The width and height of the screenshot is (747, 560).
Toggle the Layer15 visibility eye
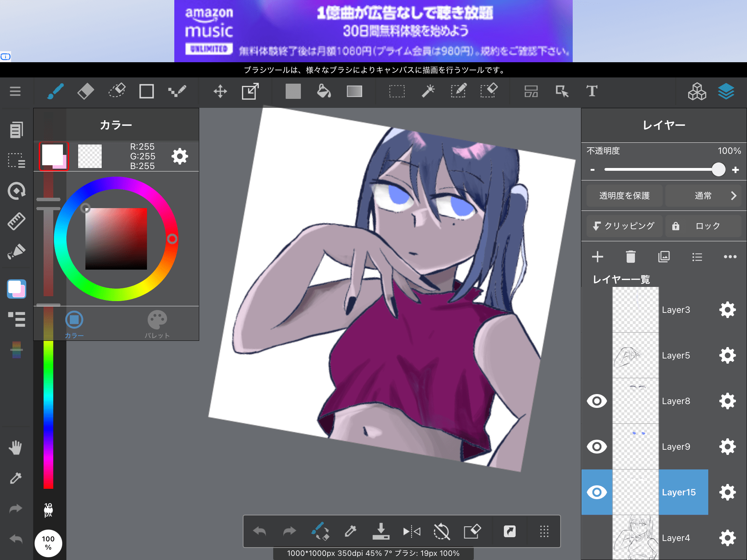[x=597, y=492]
